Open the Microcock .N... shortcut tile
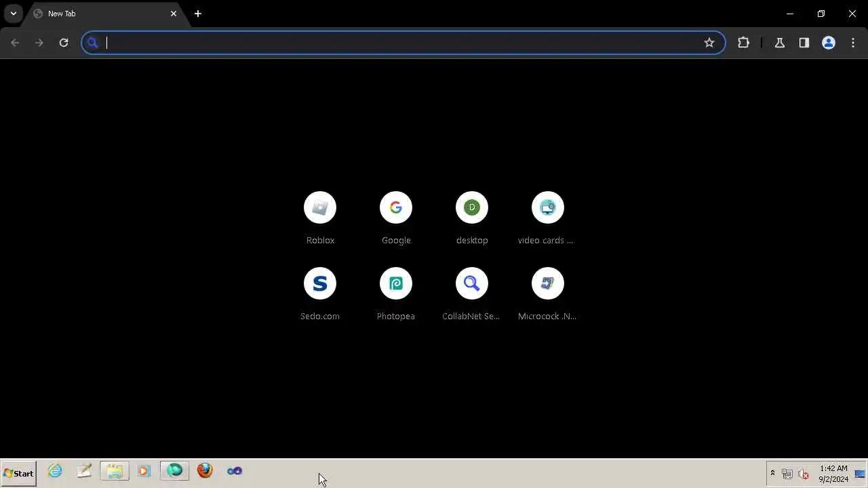The height and width of the screenshot is (488, 868). (x=548, y=295)
